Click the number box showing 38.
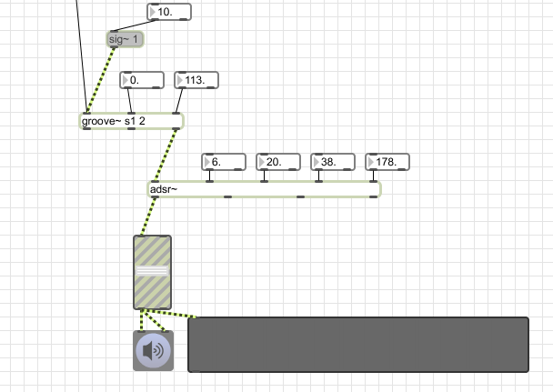Screen dimensions: 553x392 [333, 162]
